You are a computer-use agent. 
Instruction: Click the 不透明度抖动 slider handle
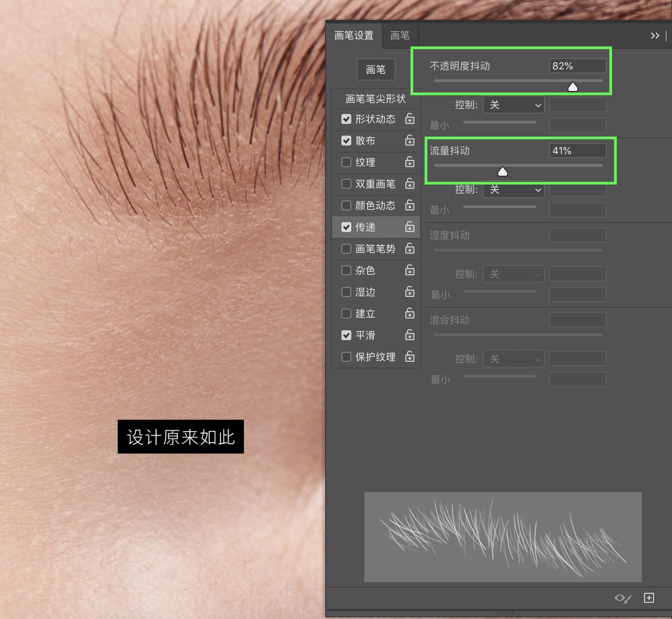572,86
